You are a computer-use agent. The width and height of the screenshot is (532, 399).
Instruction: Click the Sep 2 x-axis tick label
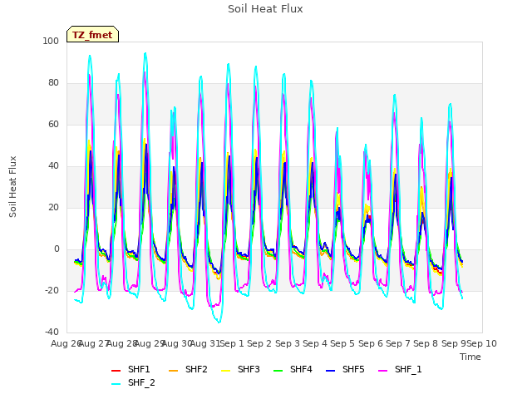pyautogui.click(x=259, y=343)
